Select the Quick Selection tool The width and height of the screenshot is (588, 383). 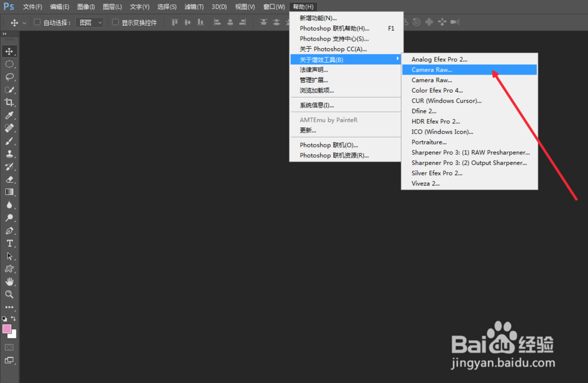pyautogui.click(x=9, y=89)
